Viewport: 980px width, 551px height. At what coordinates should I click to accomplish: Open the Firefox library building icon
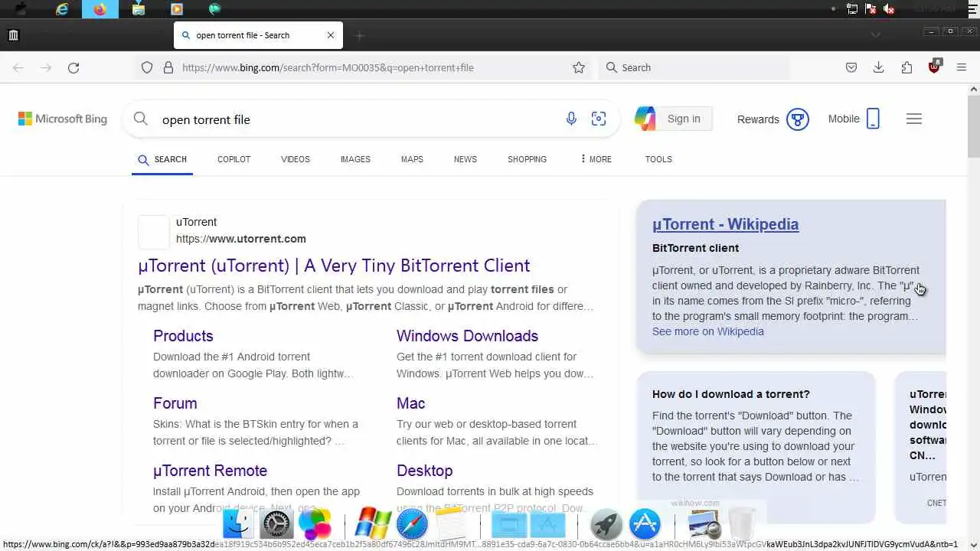tap(13, 35)
